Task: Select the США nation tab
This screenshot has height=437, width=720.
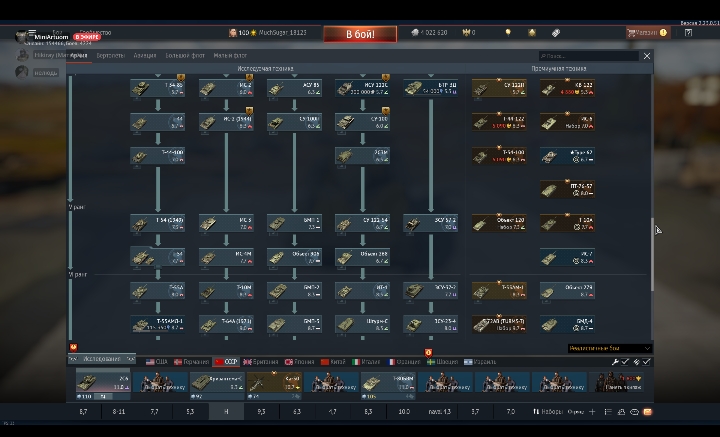Action: (157, 362)
